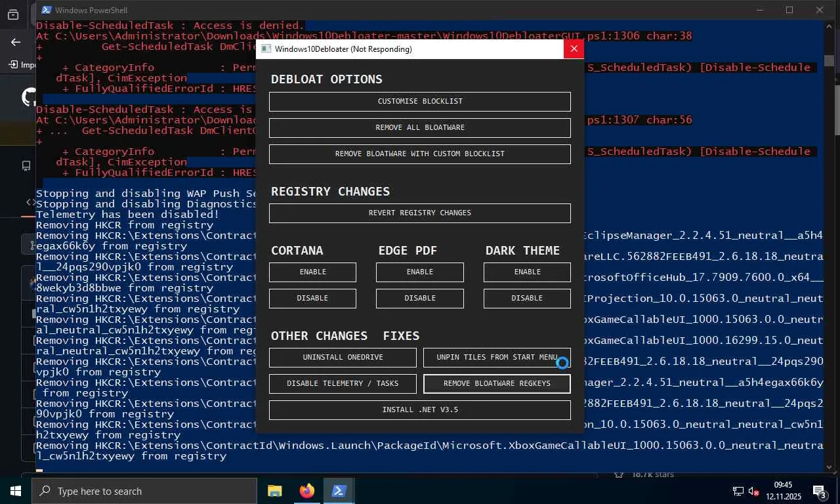Close the Windows PowerShell window
This screenshot has height=504, width=840.
(820, 10)
